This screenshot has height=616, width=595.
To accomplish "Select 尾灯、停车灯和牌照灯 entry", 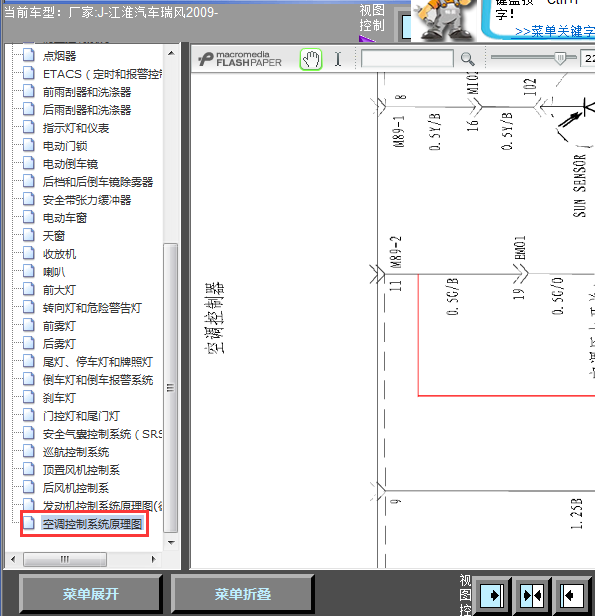I will point(98,362).
